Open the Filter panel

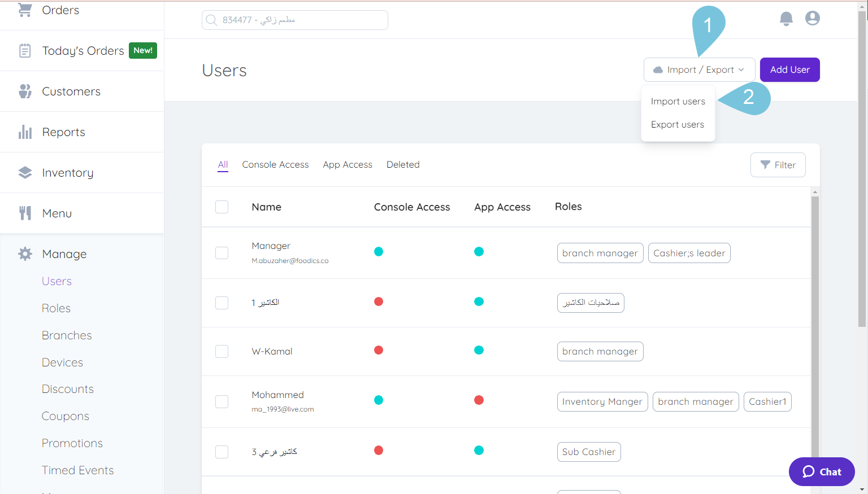(778, 164)
